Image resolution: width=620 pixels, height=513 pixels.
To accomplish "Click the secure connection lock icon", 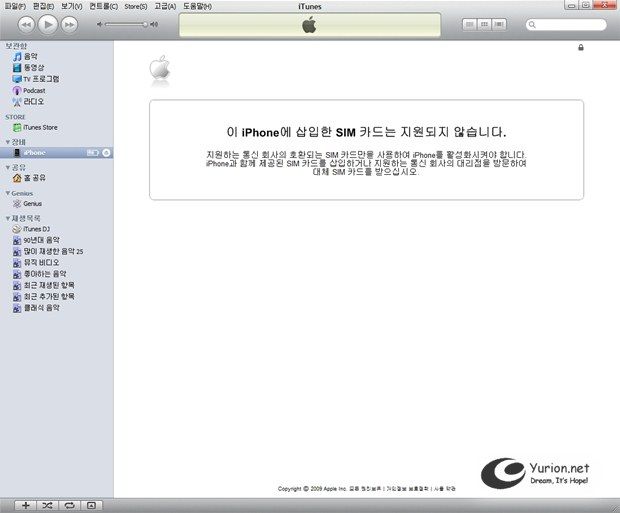I will [581, 48].
